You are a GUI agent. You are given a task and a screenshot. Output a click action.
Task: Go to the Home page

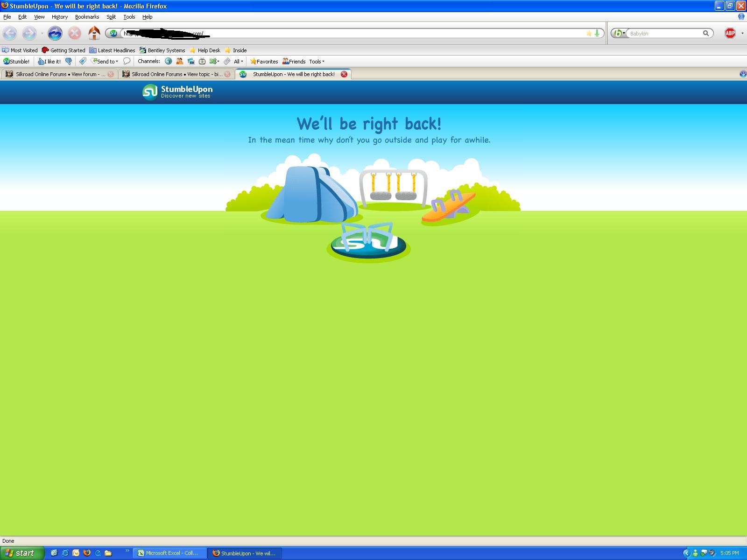coord(94,33)
